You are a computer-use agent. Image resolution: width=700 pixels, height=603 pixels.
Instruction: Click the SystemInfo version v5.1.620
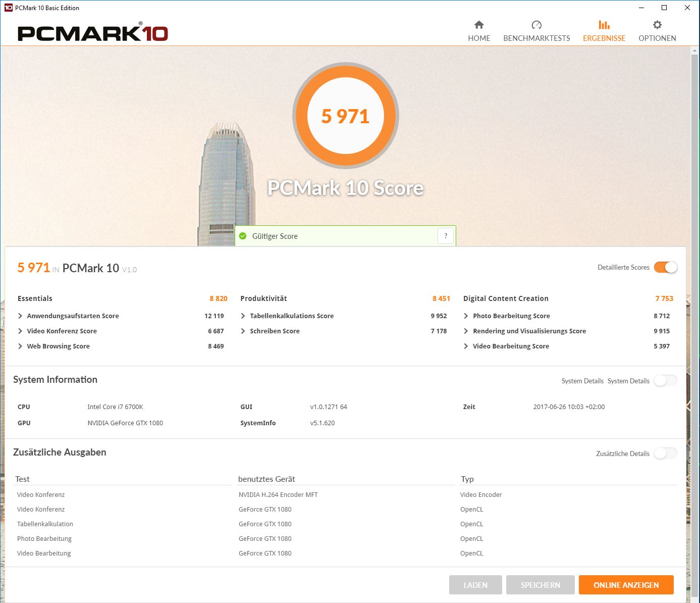click(322, 423)
